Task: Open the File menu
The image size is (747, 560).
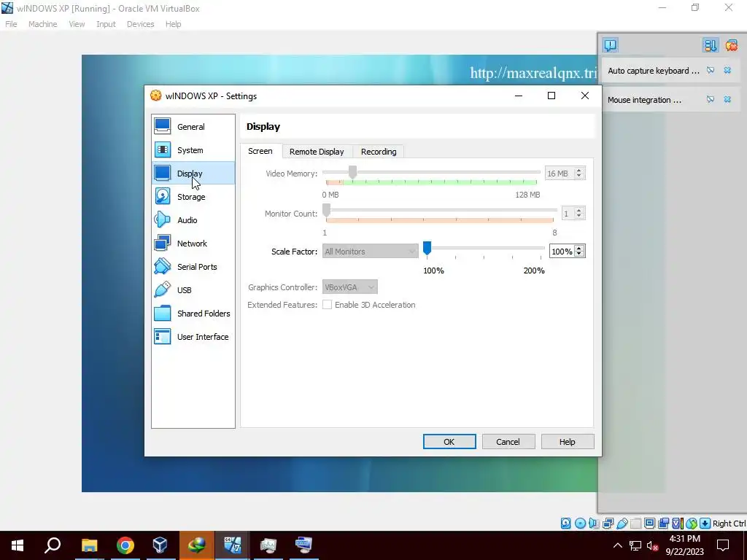Action: (11, 24)
